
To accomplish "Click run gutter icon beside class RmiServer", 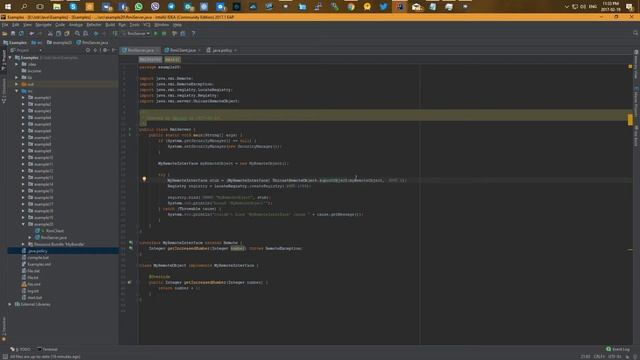I will 130,129.
